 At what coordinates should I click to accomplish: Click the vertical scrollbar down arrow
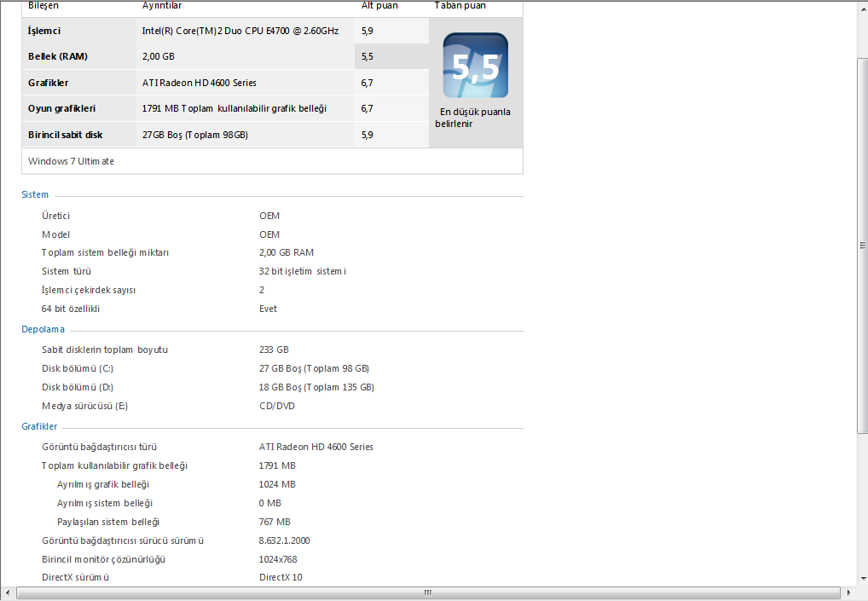click(863, 579)
